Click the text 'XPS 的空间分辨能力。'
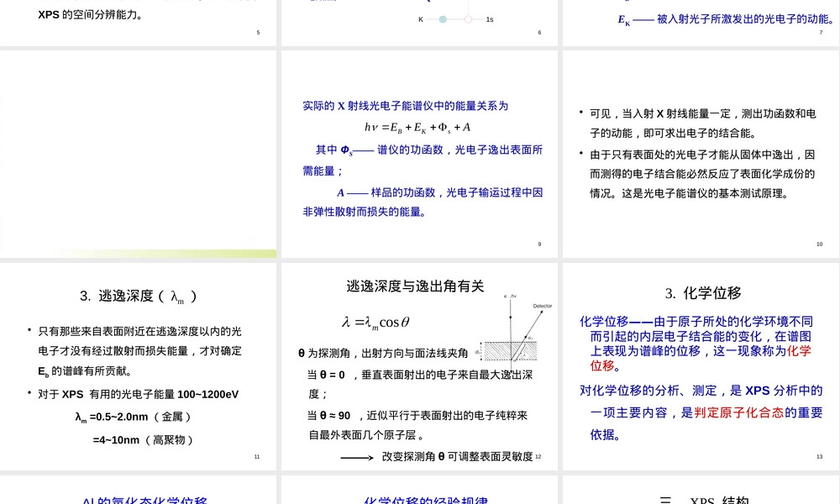 point(91,15)
